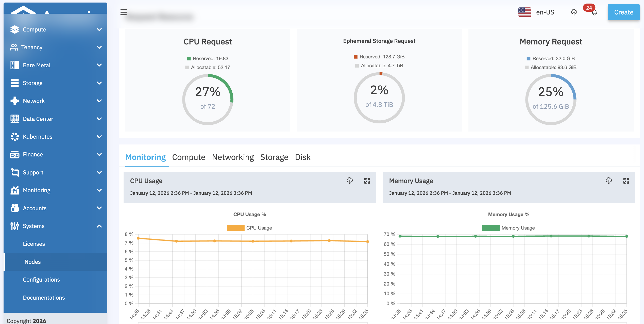Toggle the Memory Usage legend entry

pos(509,228)
